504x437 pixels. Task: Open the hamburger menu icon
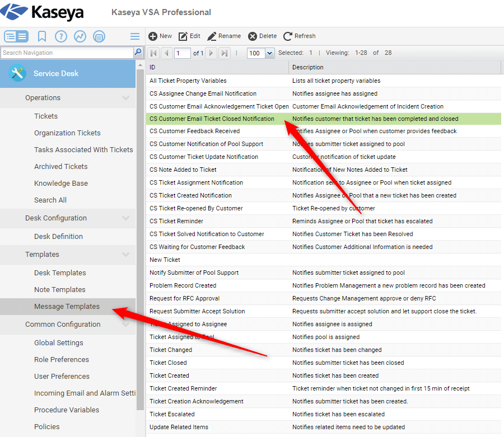coord(135,36)
